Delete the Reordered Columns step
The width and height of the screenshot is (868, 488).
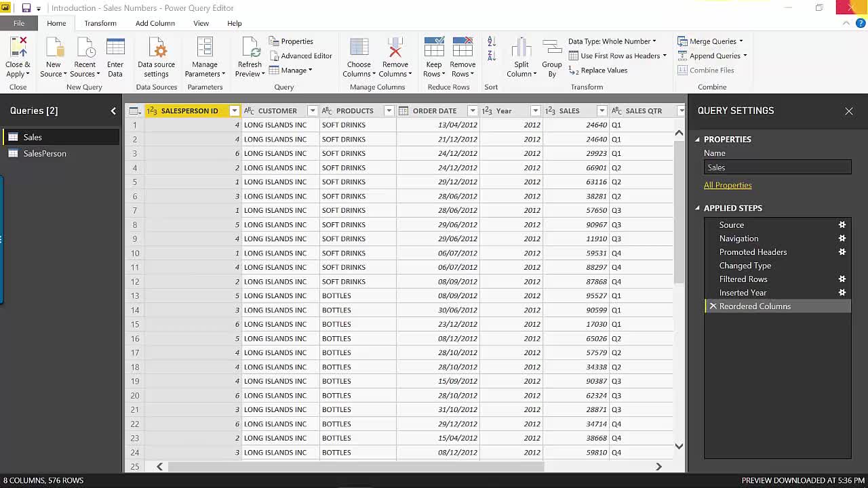(713, 306)
